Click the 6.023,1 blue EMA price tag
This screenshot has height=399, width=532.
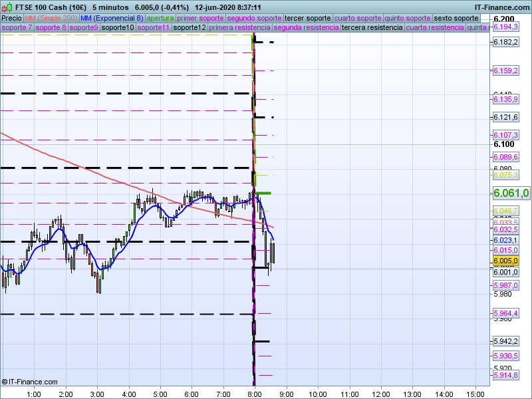(x=505, y=240)
